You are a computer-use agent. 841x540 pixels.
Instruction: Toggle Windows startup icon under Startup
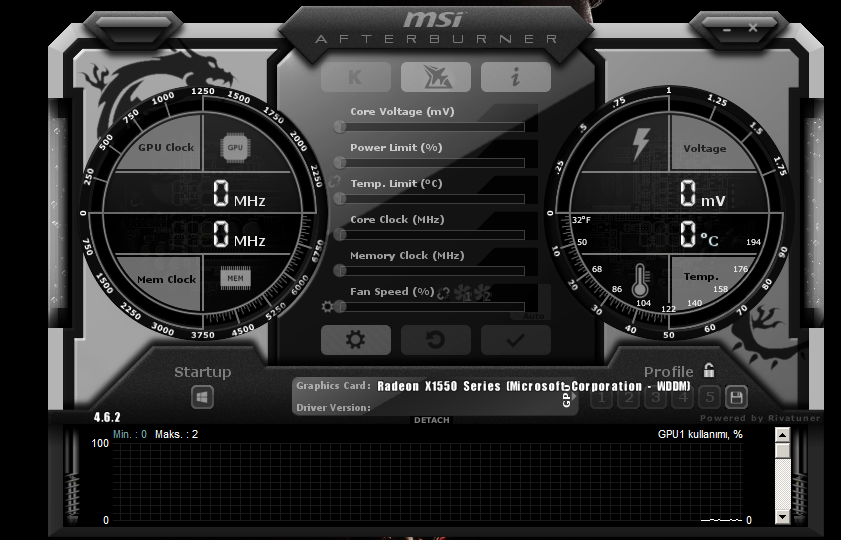click(202, 397)
